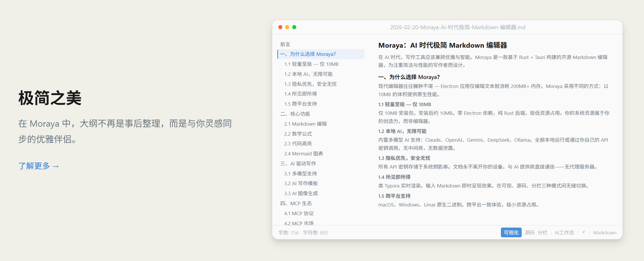
Task: Open outline section 三、AI 驱动写作
Action: [298, 164]
